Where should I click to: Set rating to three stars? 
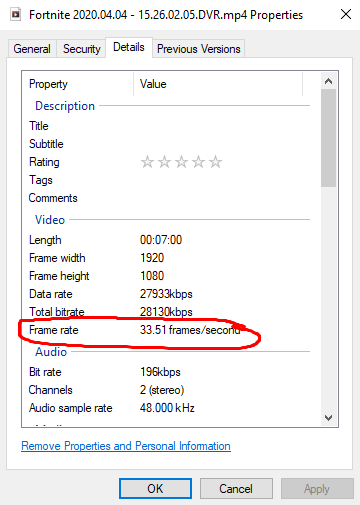coord(181,162)
